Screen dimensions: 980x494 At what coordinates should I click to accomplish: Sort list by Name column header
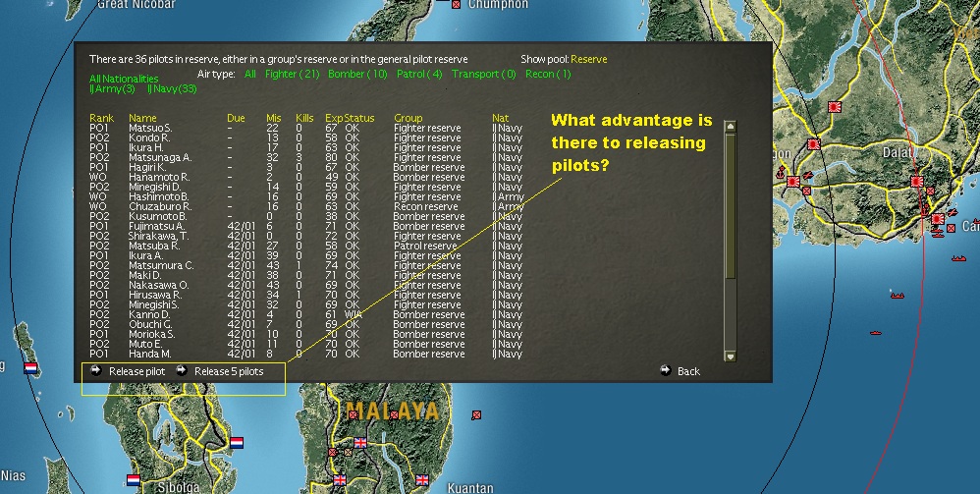(x=142, y=118)
